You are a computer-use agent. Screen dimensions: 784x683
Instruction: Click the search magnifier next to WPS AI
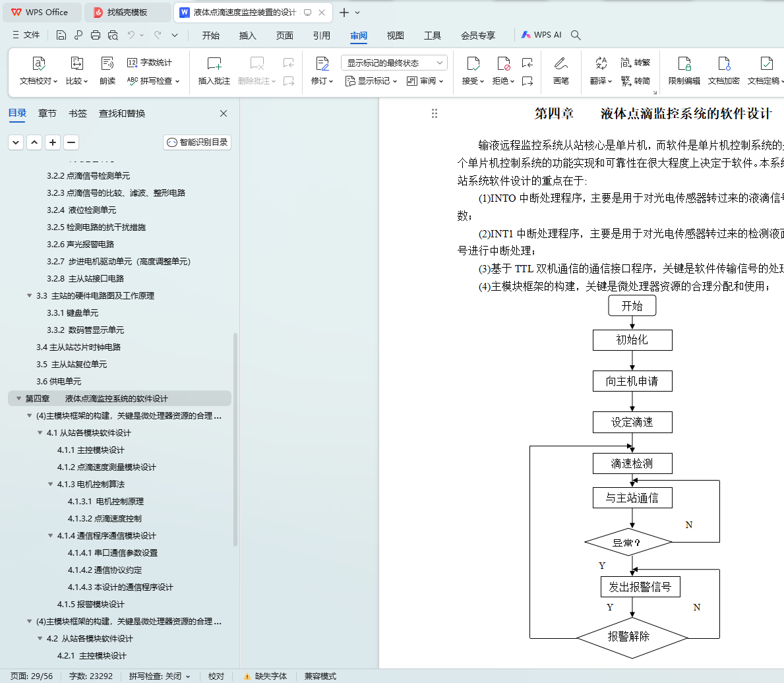click(576, 35)
